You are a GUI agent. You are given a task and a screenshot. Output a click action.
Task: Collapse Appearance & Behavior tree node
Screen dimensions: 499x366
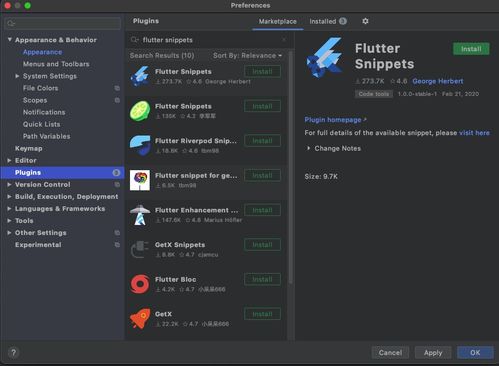point(10,40)
